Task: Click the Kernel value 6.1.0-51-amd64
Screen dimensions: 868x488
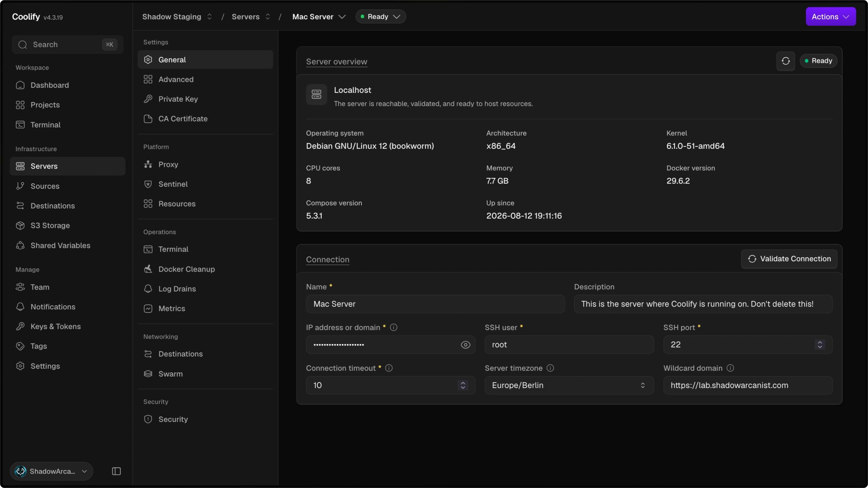Action: pos(695,146)
